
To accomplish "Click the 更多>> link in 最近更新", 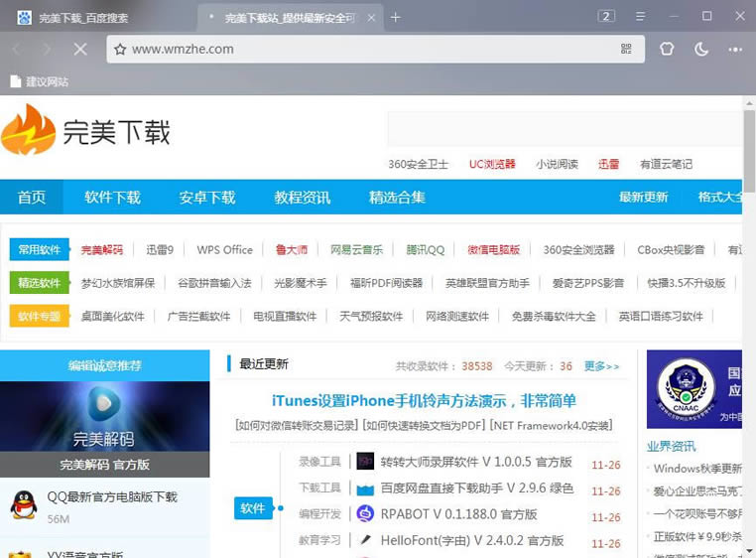I will click(x=601, y=366).
